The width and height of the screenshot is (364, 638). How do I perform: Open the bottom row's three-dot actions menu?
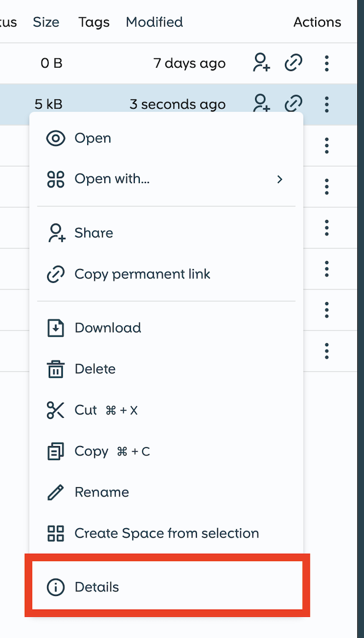click(x=327, y=351)
